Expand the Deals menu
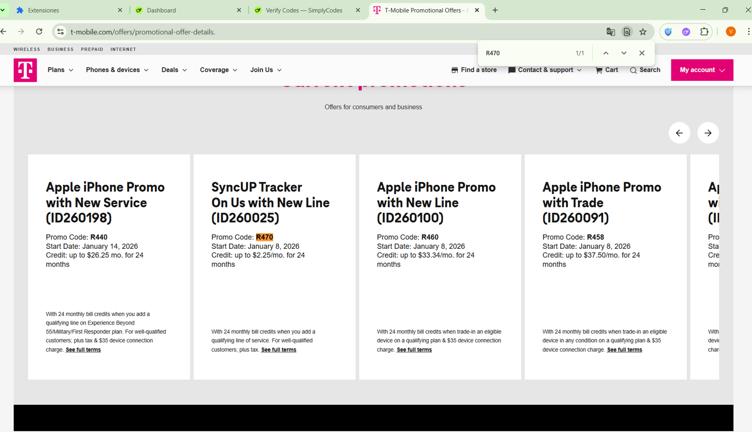The width and height of the screenshot is (752, 432). click(x=174, y=70)
